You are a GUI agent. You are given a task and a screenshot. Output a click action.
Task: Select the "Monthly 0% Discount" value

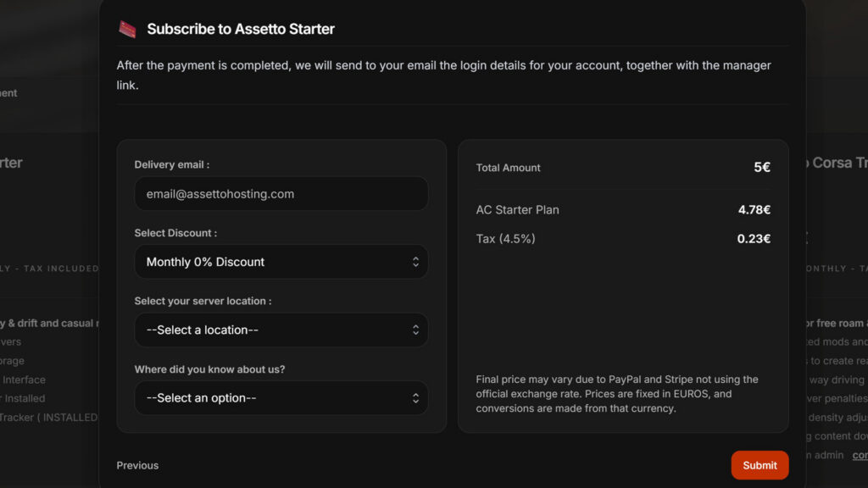pos(203,262)
